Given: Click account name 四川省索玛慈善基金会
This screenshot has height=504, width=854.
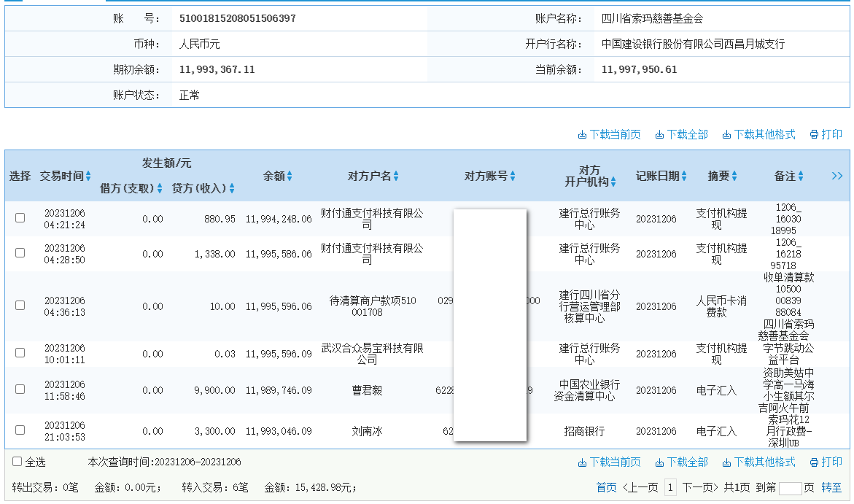Looking at the screenshot, I should tap(652, 18).
